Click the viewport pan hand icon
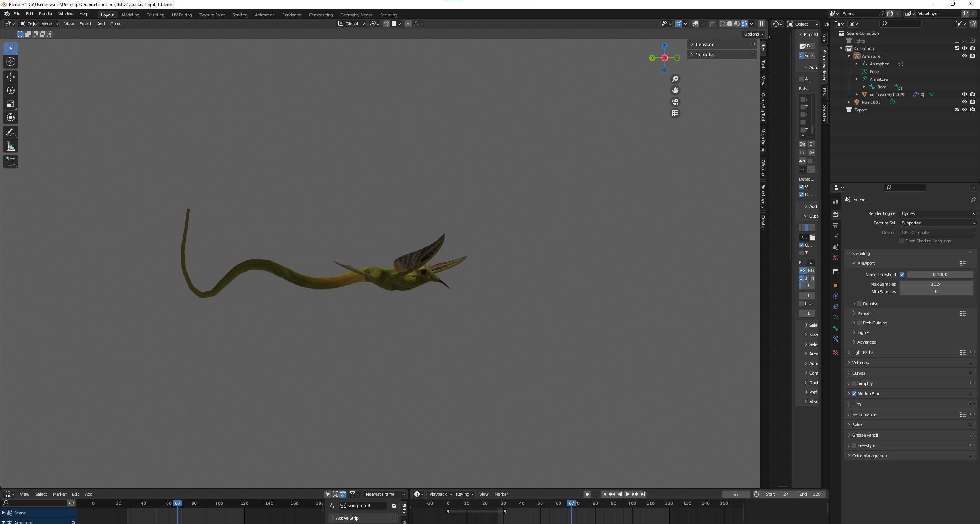This screenshot has height=524, width=980. 675,90
